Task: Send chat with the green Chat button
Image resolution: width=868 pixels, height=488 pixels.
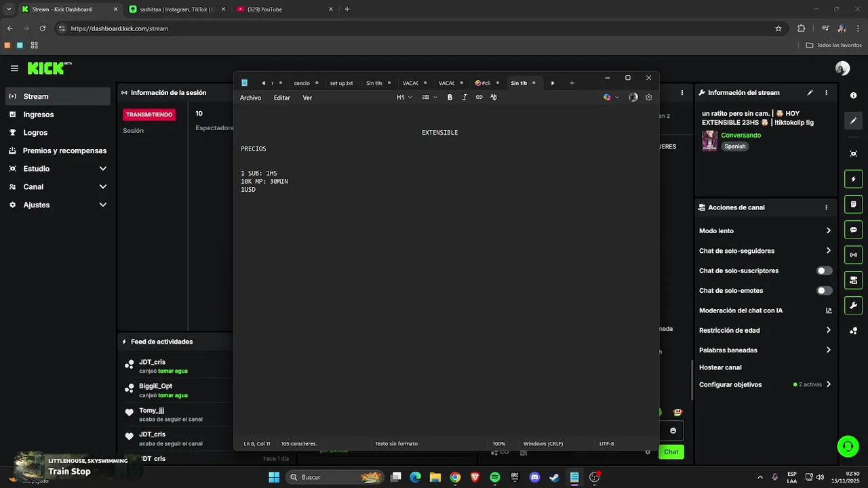Action: [671, 452]
